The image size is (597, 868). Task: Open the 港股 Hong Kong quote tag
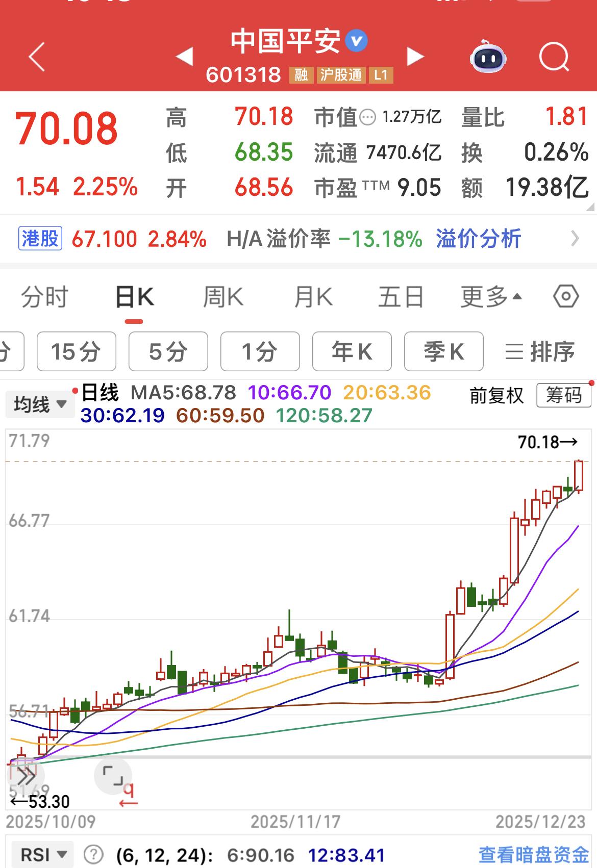[x=40, y=238]
